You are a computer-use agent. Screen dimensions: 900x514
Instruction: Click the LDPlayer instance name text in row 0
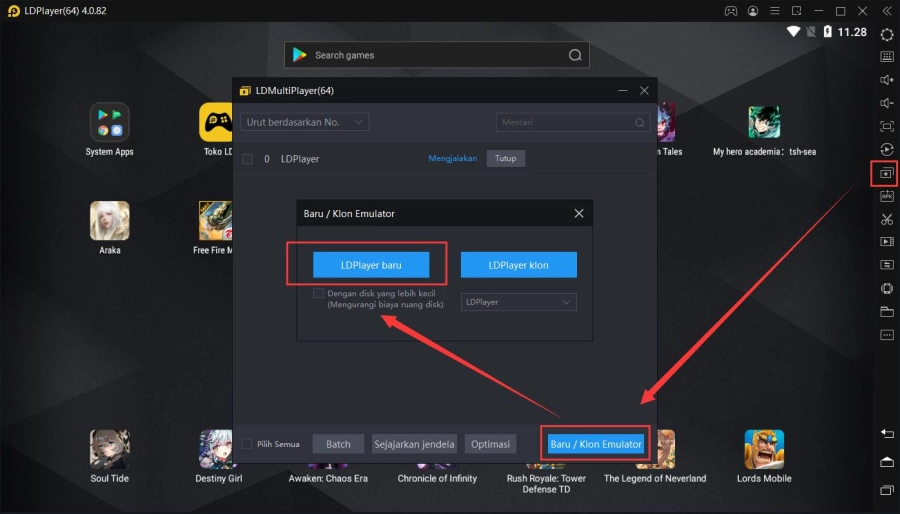pos(300,159)
